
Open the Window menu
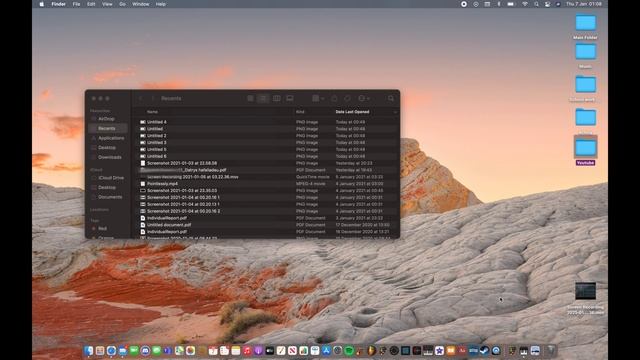(x=141, y=4)
